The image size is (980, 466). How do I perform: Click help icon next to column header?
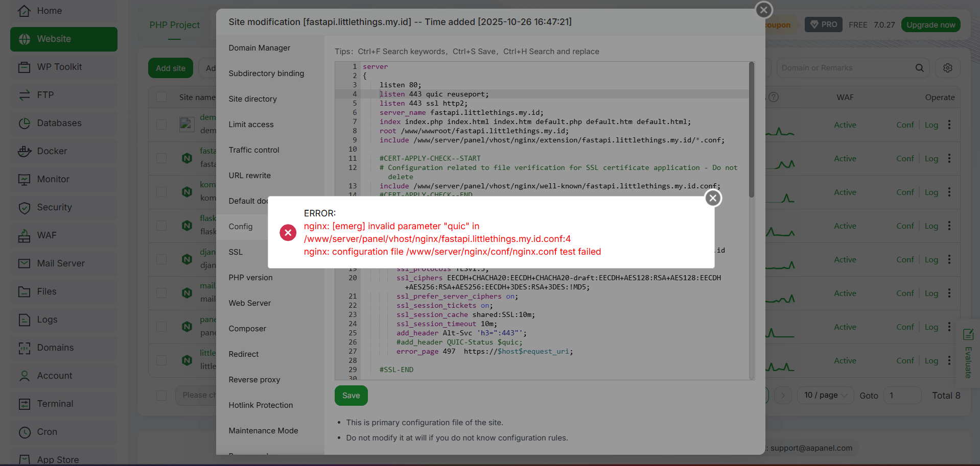[x=774, y=97]
